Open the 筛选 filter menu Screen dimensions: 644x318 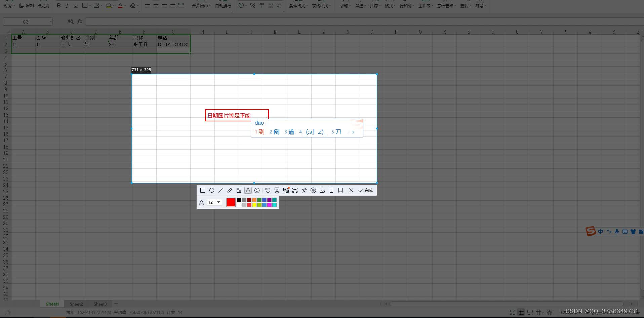coord(360,6)
